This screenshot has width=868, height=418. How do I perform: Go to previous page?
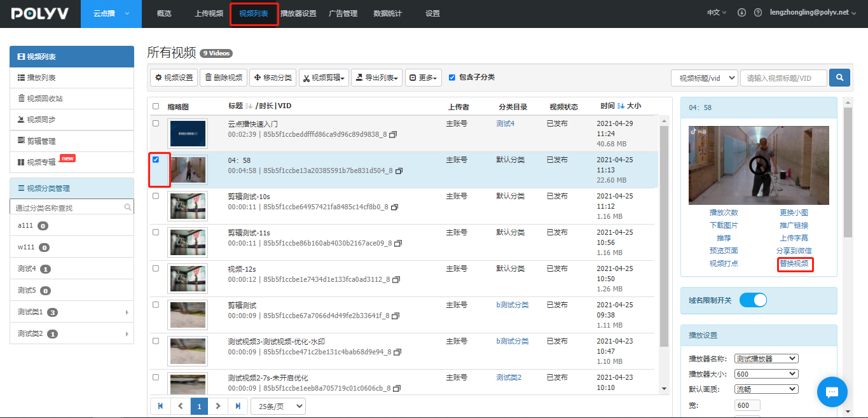(180, 406)
